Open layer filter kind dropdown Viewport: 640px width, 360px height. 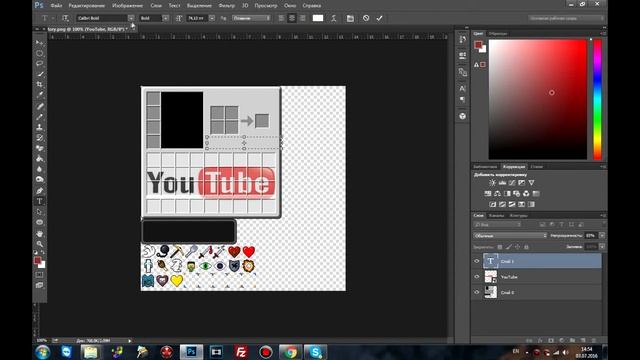[498, 224]
